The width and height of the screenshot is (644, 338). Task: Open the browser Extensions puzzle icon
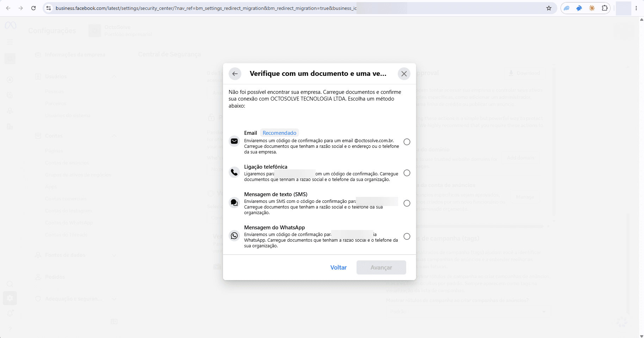pos(605,8)
